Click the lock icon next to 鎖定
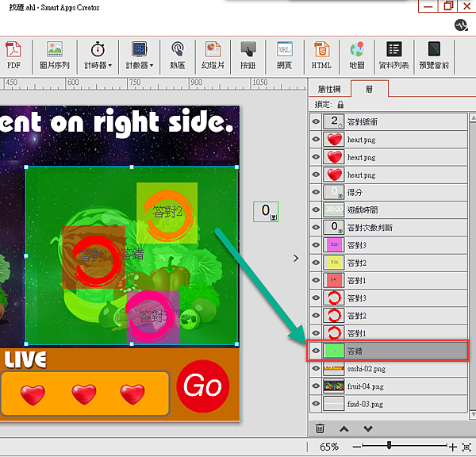Viewport: 476px width, 457px height. pyautogui.click(x=340, y=105)
